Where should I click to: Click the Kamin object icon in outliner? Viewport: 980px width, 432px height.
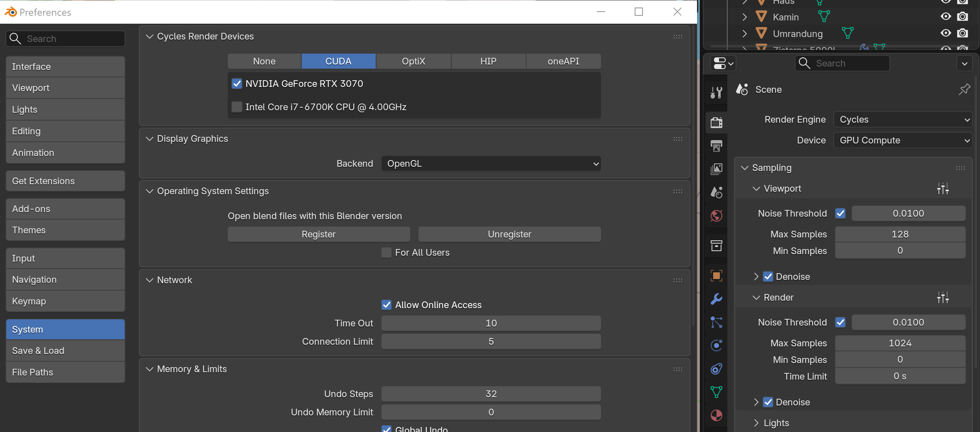761,17
